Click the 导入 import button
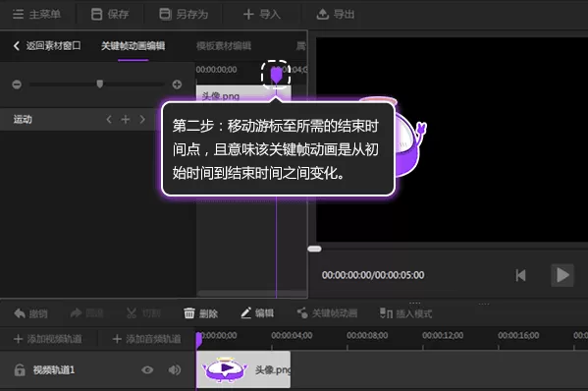Viewport: 588px width, 391px height. pos(262,15)
